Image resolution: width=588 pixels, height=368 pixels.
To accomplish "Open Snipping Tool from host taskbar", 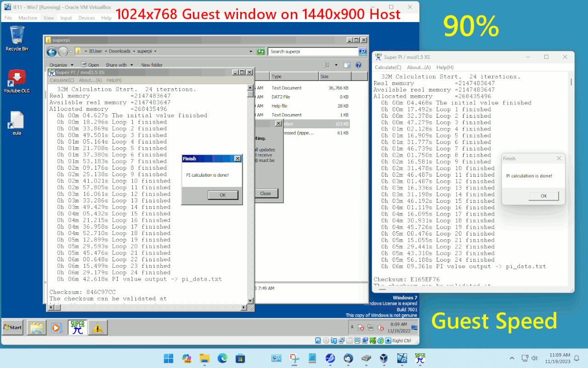I will tap(294, 358).
